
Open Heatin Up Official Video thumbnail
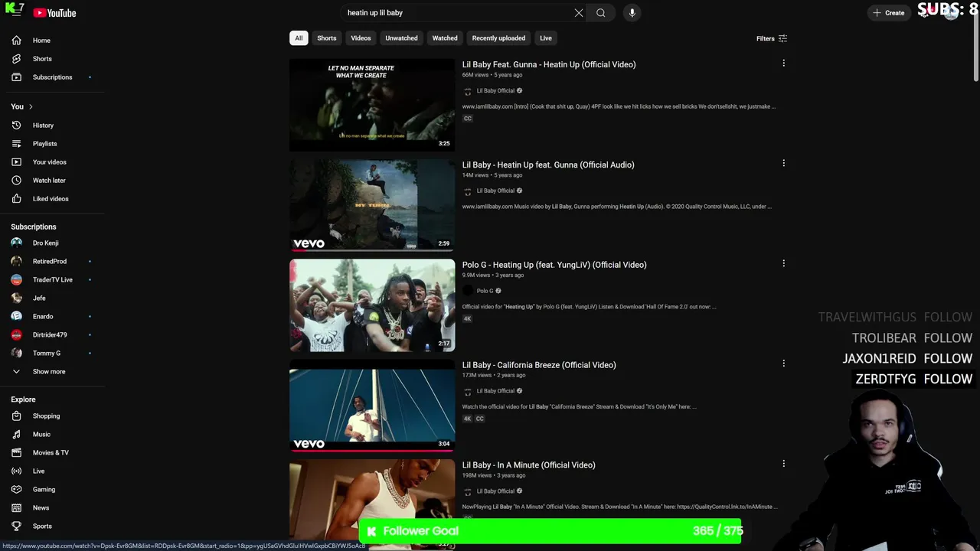pyautogui.click(x=372, y=105)
